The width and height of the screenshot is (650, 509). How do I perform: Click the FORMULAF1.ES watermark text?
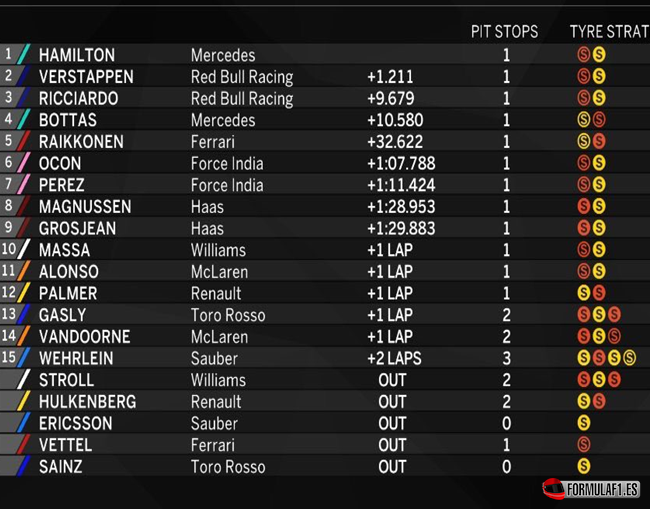click(602, 490)
